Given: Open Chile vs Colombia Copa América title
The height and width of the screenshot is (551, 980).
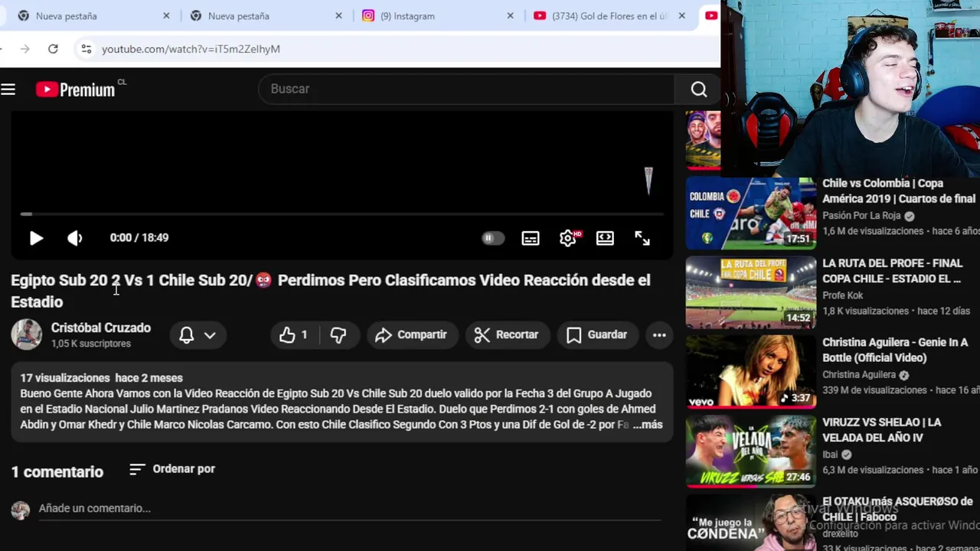Looking at the screenshot, I should tap(899, 191).
